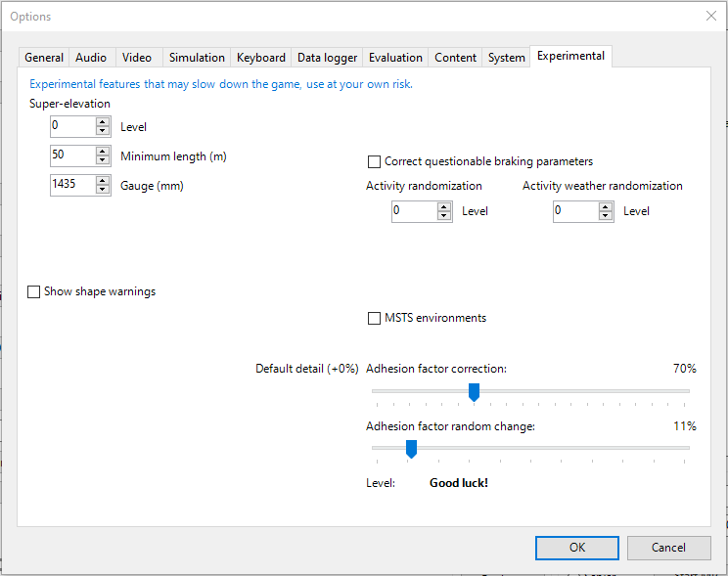Increase Activity randomization level up arrow
The width and height of the screenshot is (728, 576).
tap(444, 206)
